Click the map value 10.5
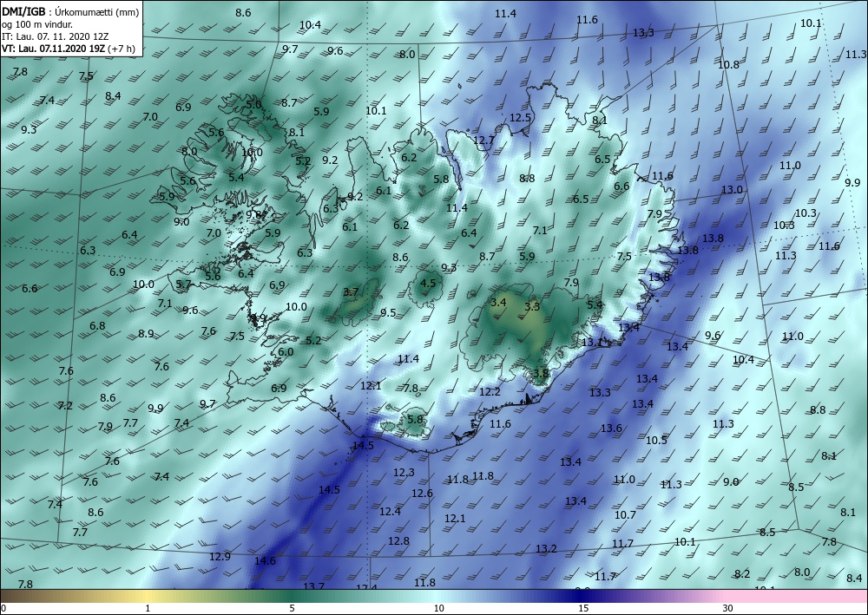Viewport: 868px width, 615px height. (x=656, y=441)
